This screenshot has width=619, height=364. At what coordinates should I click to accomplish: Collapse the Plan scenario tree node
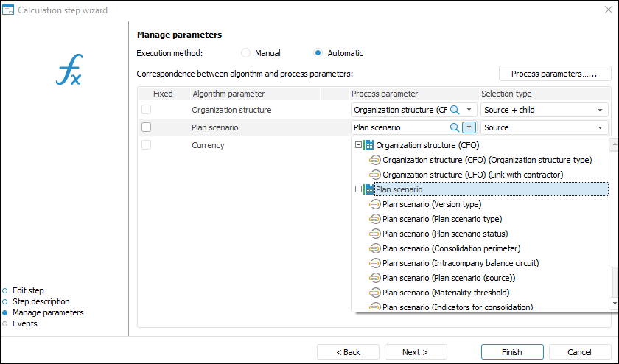coord(359,189)
